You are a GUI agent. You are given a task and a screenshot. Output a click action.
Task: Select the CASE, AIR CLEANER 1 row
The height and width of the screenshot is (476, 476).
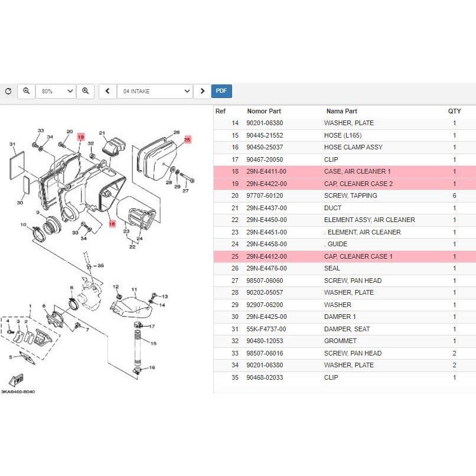(344, 171)
